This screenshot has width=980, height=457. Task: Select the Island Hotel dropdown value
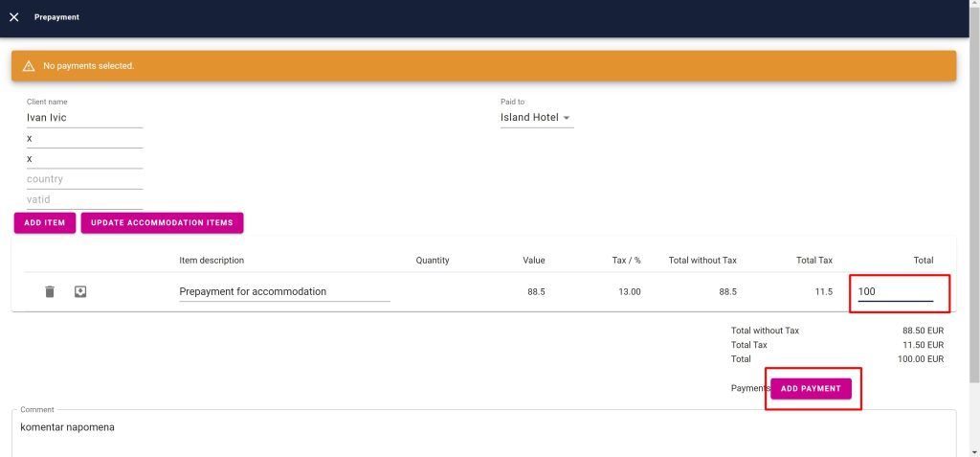(x=529, y=118)
